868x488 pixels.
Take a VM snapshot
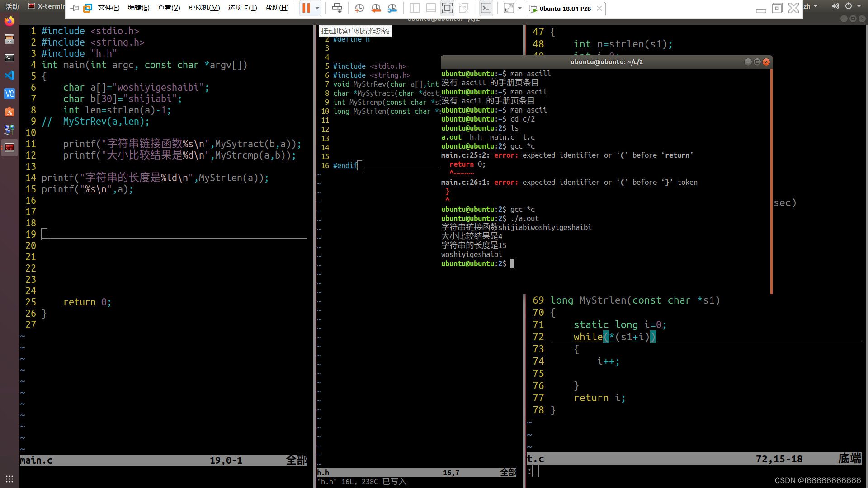tap(359, 8)
